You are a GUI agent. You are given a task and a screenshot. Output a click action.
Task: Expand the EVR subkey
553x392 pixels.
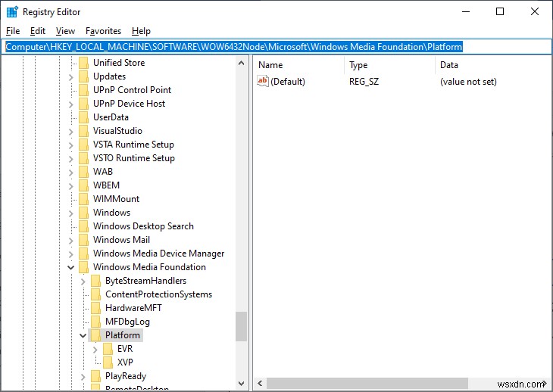[95, 349]
